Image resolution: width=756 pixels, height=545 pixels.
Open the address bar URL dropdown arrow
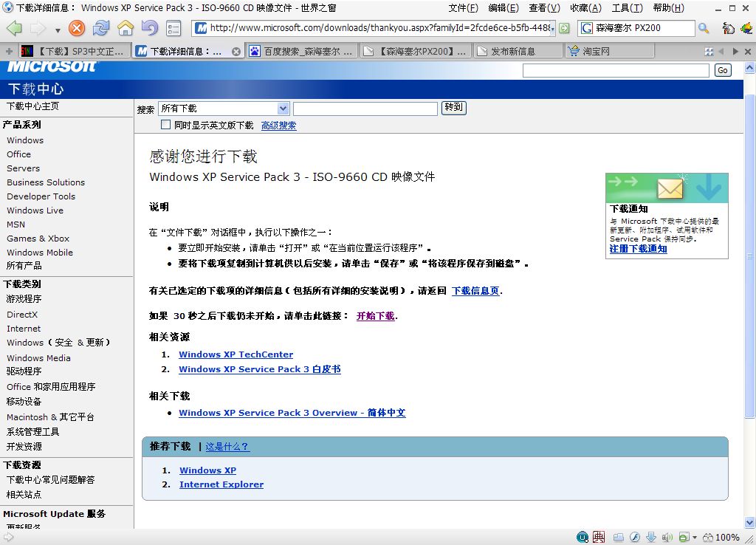click(x=552, y=29)
